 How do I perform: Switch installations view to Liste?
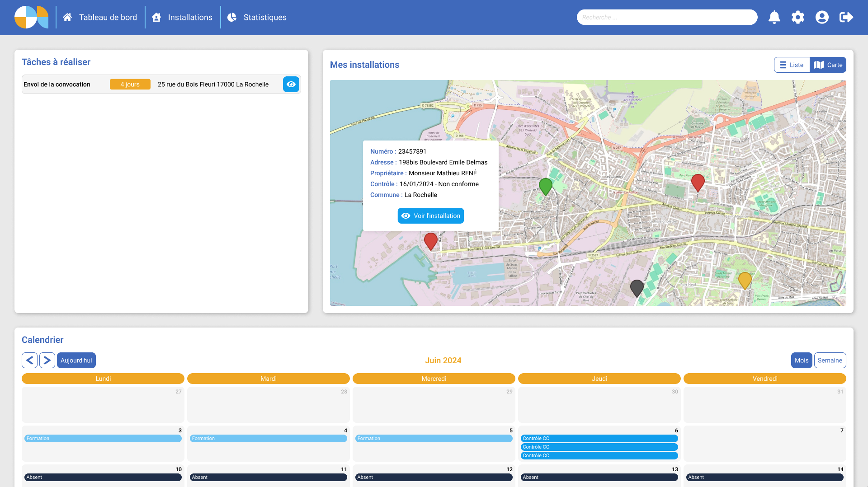[x=792, y=65]
